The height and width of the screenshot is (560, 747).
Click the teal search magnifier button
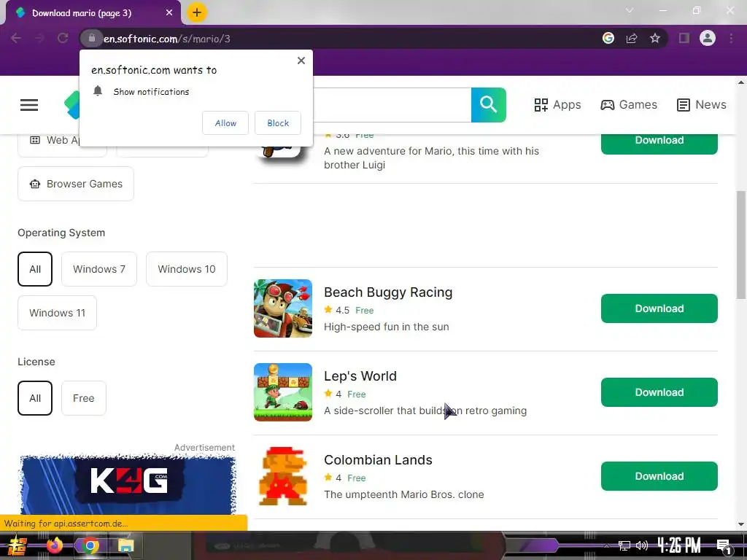pyautogui.click(x=488, y=105)
